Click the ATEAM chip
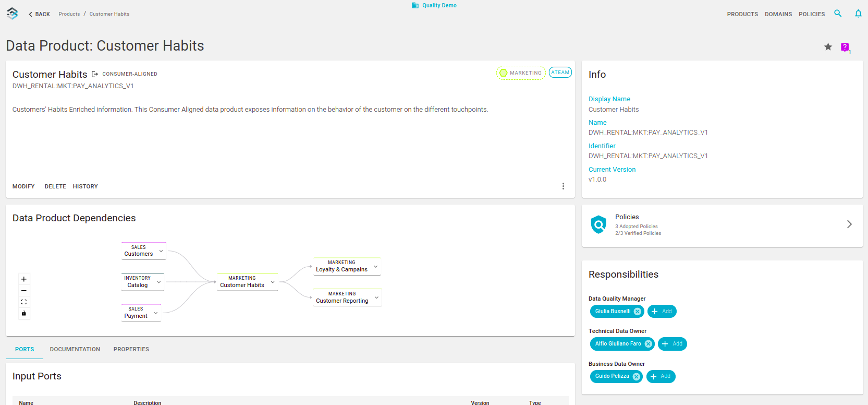Viewport: 868px width, 405px height. click(x=560, y=73)
